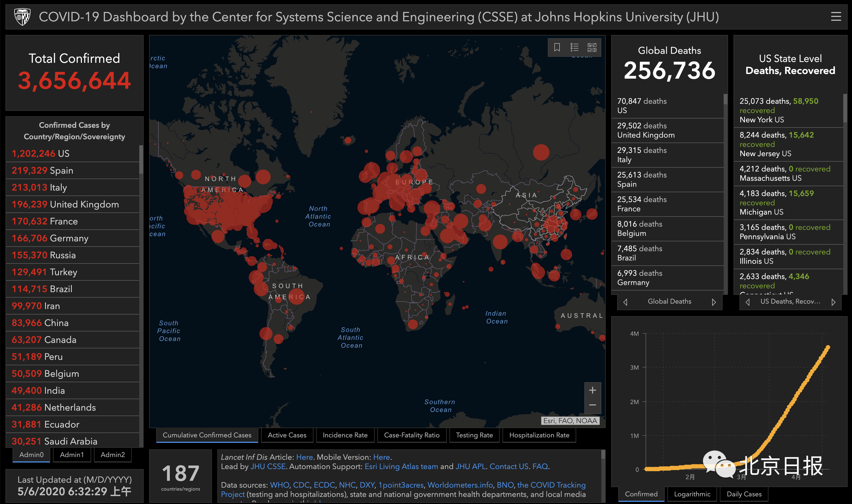
Task: Select the 8,016 deaths Belgium entry
Action: tap(667, 229)
